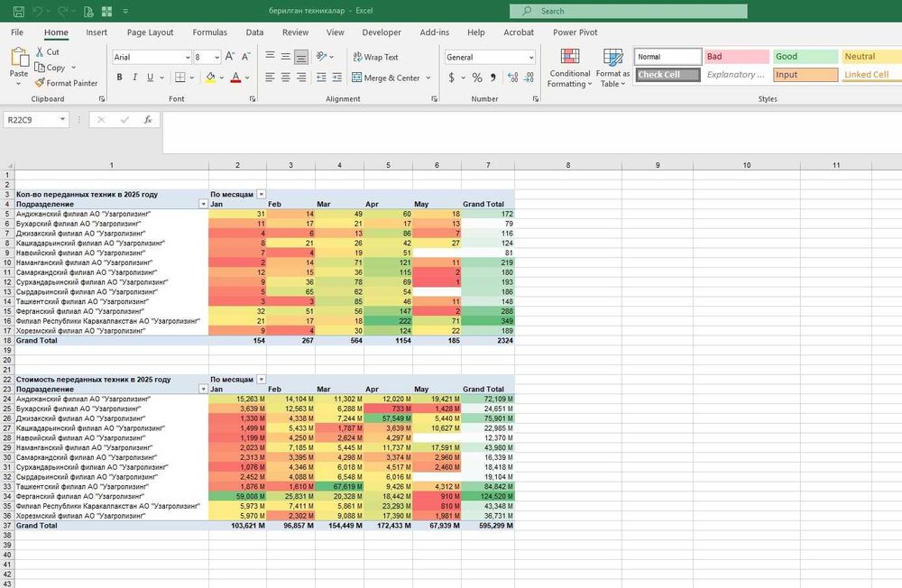This screenshot has height=588, width=902.
Task: Open the Arial font name dropdown
Action: [x=188, y=57]
